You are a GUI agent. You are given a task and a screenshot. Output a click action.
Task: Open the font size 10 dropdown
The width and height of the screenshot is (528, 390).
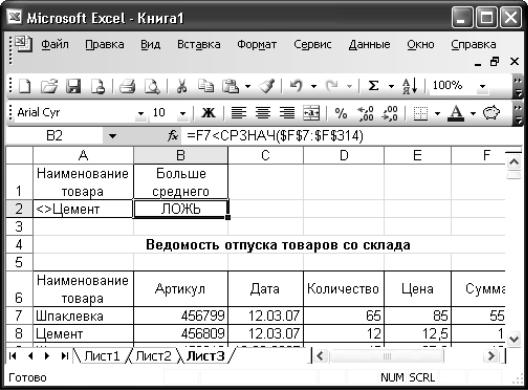coord(183,113)
